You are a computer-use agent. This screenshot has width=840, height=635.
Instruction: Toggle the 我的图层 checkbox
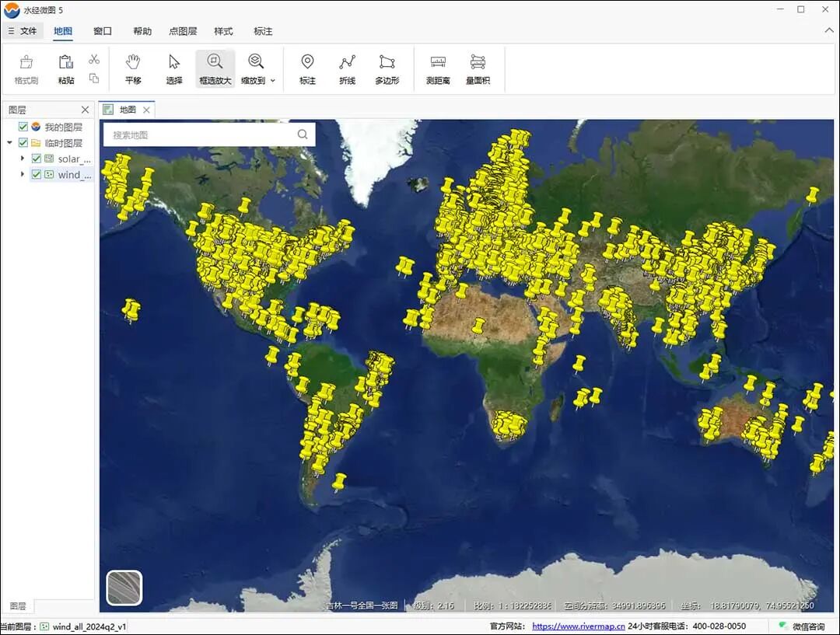[x=23, y=127]
